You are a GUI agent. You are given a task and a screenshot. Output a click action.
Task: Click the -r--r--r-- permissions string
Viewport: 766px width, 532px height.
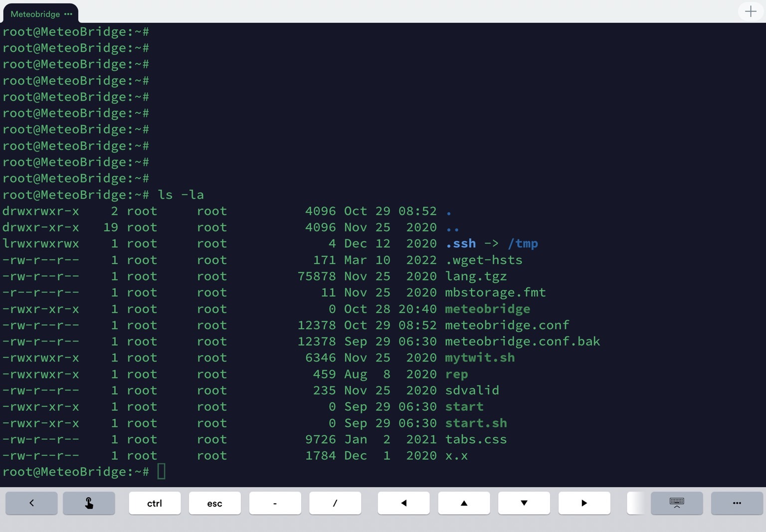click(41, 292)
